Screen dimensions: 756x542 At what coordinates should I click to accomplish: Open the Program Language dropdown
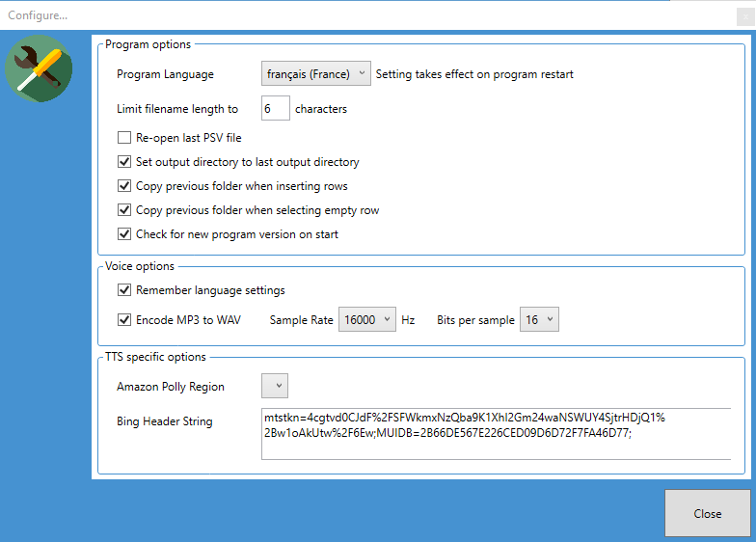[x=315, y=74]
